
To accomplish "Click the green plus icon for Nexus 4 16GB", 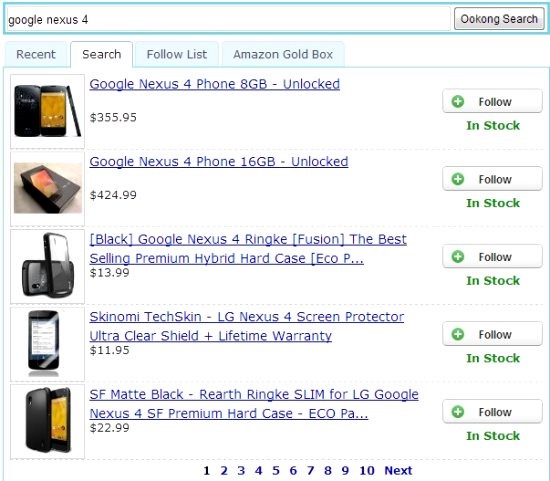I will [x=457, y=179].
